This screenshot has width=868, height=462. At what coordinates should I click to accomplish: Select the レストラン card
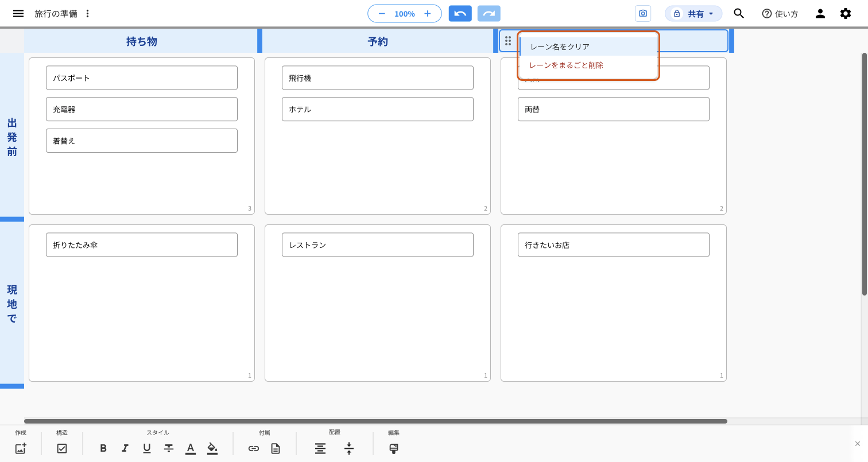[378, 244]
